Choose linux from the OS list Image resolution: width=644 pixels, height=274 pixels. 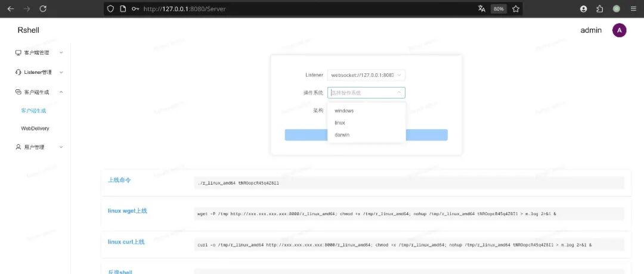pos(367,123)
